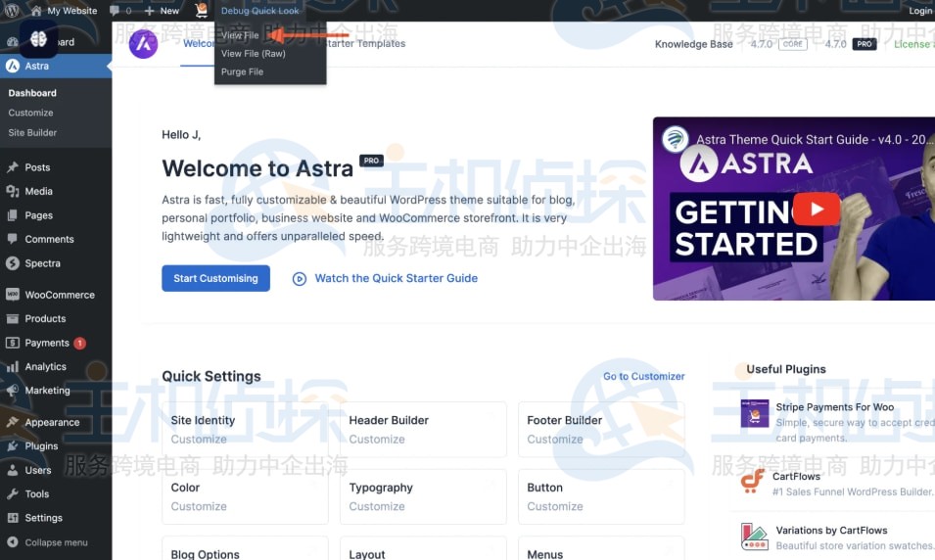The height and width of the screenshot is (560, 935).
Task: Click the Blog Options card
Action: click(245, 548)
